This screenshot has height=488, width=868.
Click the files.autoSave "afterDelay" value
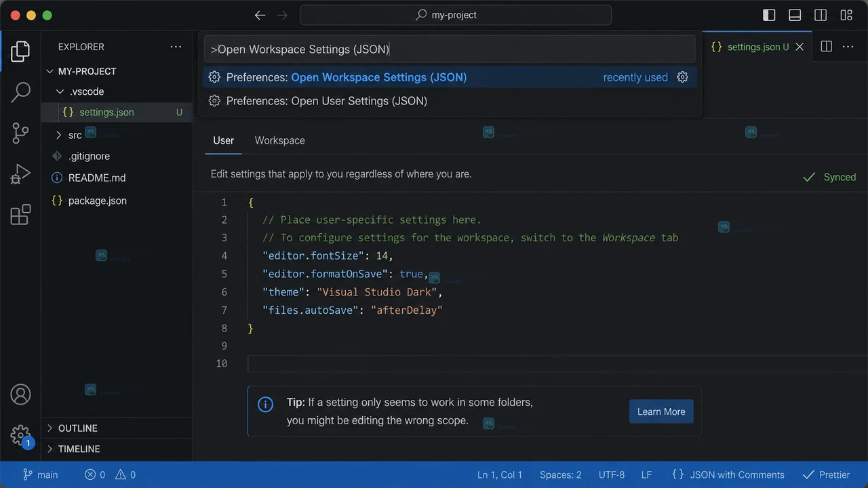[406, 310]
